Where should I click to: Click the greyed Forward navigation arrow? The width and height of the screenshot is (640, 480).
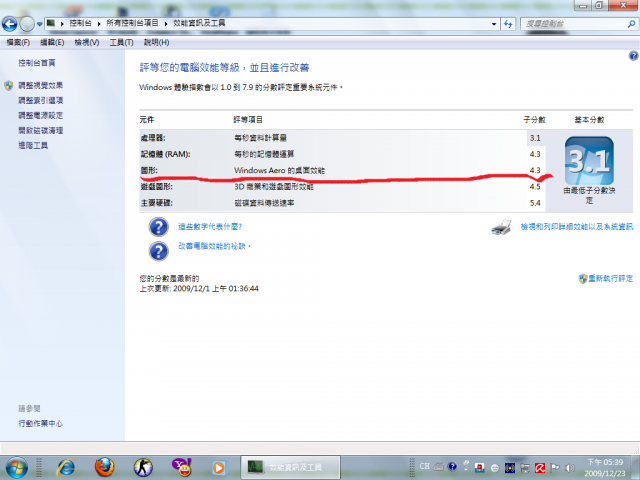(27, 24)
